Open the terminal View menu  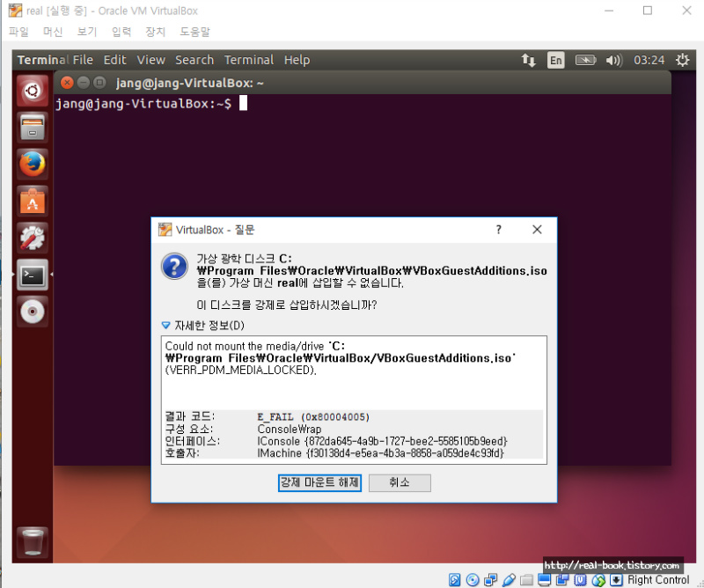pos(150,60)
